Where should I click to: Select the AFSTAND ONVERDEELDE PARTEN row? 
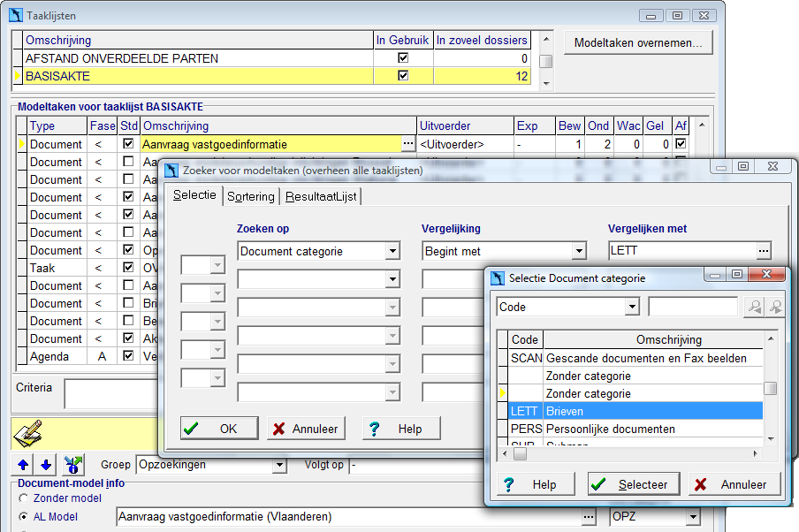(276, 58)
